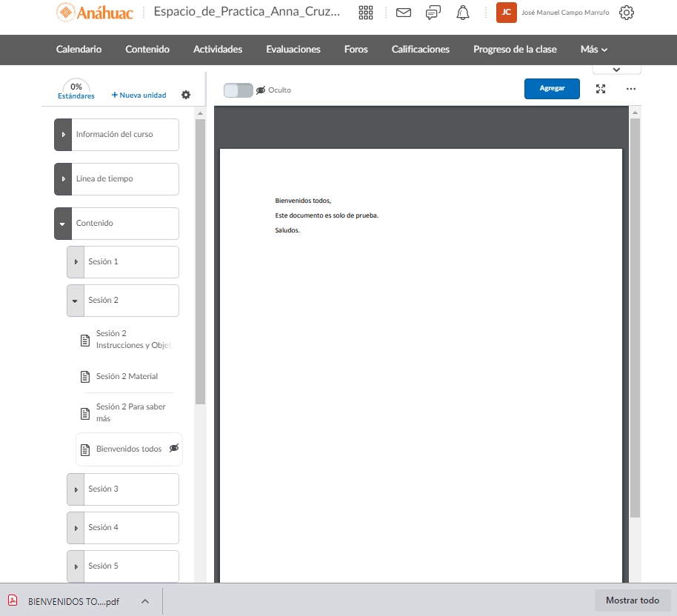Viewport: 677px width, 616px height.
Task: Collapse the Sesión 2 module
Action: coord(76,301)
